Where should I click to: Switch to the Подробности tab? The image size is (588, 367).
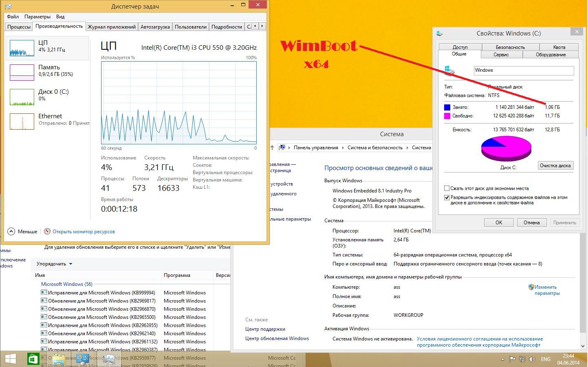227,27
